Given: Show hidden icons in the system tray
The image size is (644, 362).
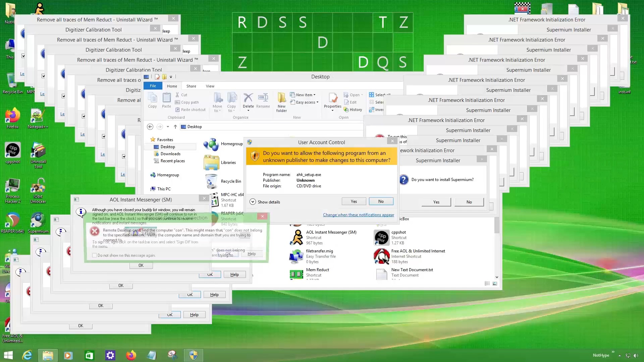Looking at the screenshot, I should pyautogui.click(x=620, y=356).
